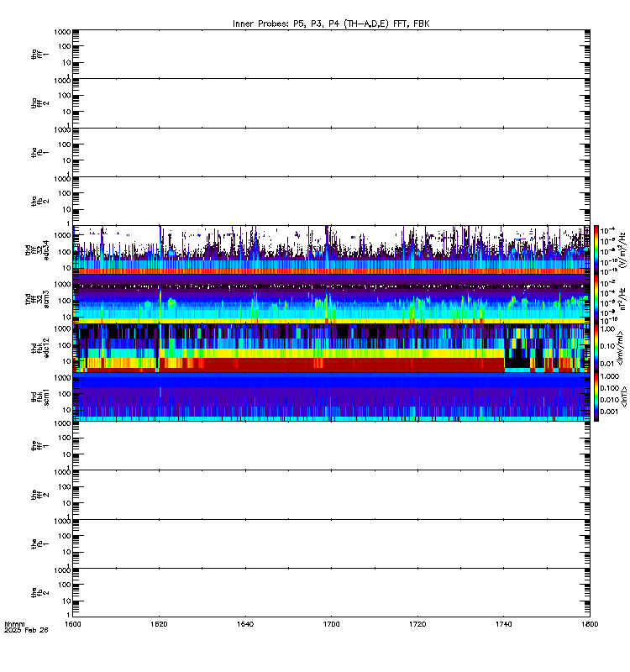Click the '<|nT|>' unit label

[623, 396]
